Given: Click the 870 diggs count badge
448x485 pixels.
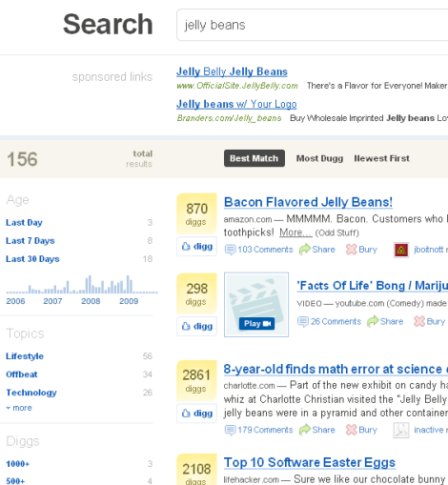Looking at the screenshot, I should pos(196,213).
